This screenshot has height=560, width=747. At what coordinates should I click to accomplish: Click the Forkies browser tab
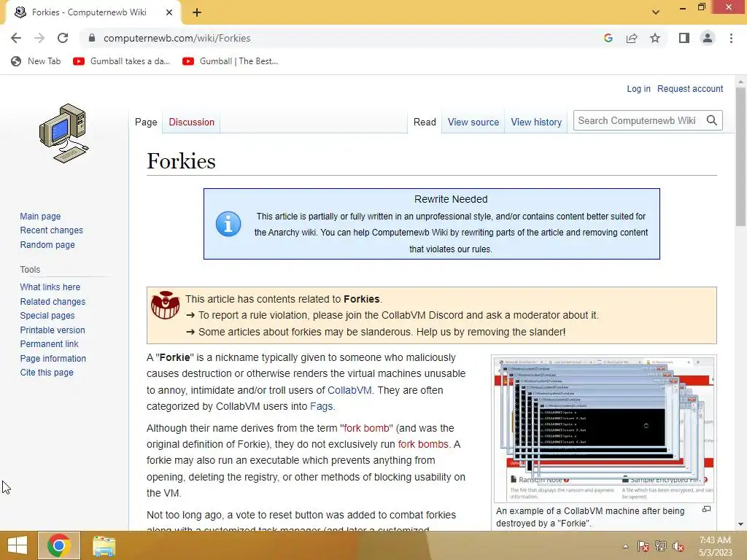pos(93,12)
